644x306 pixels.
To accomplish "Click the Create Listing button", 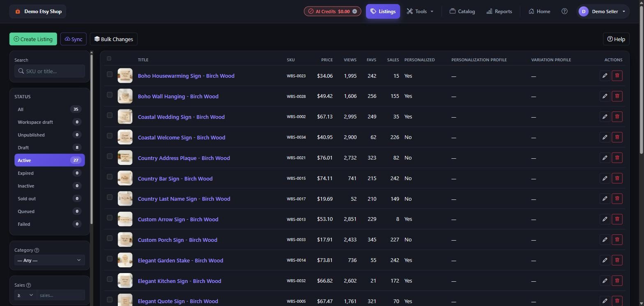I will coord(33,39).
